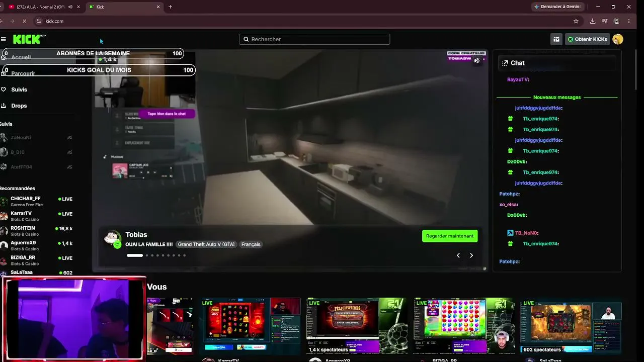
Task: Open ROSHTEIN channel avatar
Action: [4, 231]
